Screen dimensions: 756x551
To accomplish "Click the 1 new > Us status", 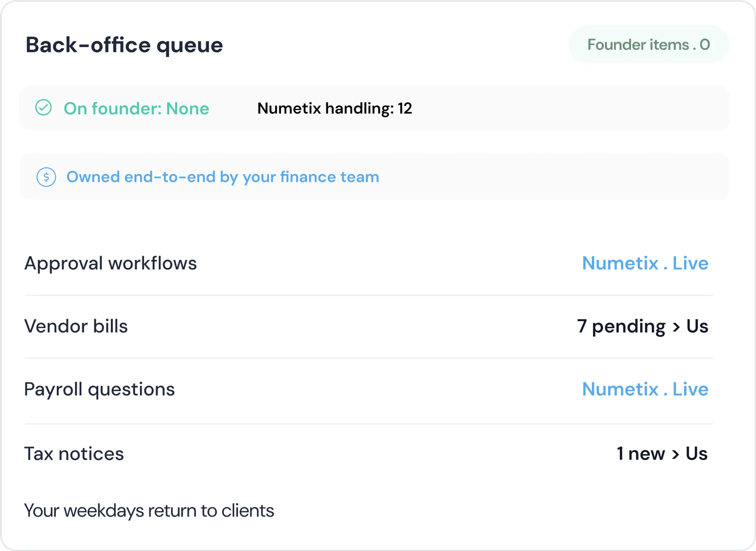I will pos(662,454).
